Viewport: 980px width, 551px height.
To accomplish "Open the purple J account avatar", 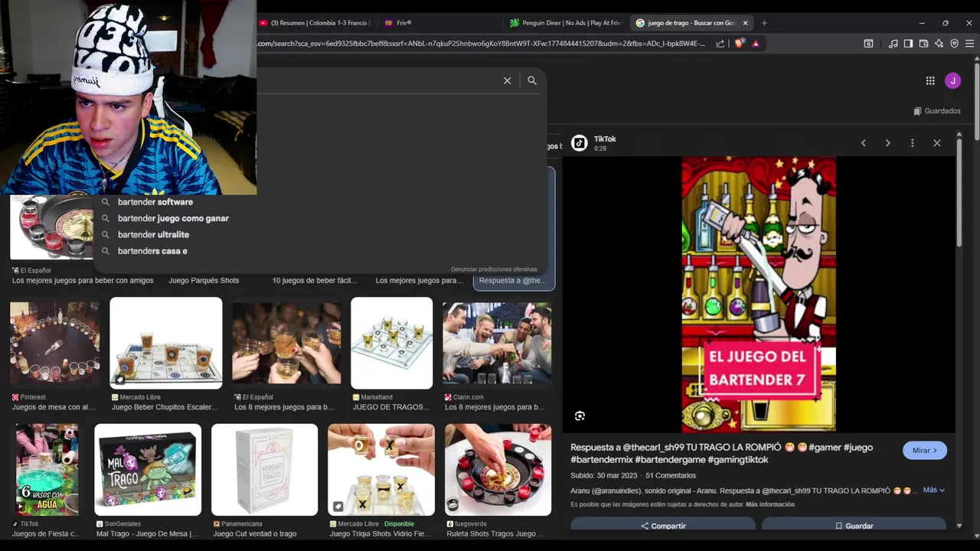I will click(x=953, y=80).
